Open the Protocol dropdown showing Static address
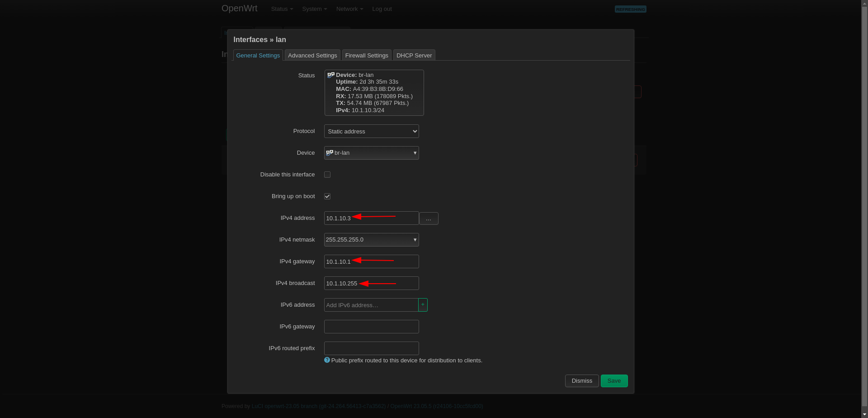 [x=372, y=131]
